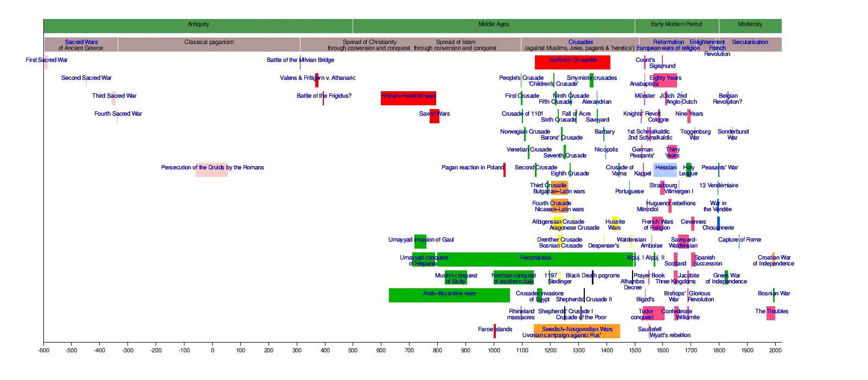Image resolution: width=868 pixels, height=380 pixels.
Task: Open Persecution of the Druids by the Romans
Action: coord(212,167)
